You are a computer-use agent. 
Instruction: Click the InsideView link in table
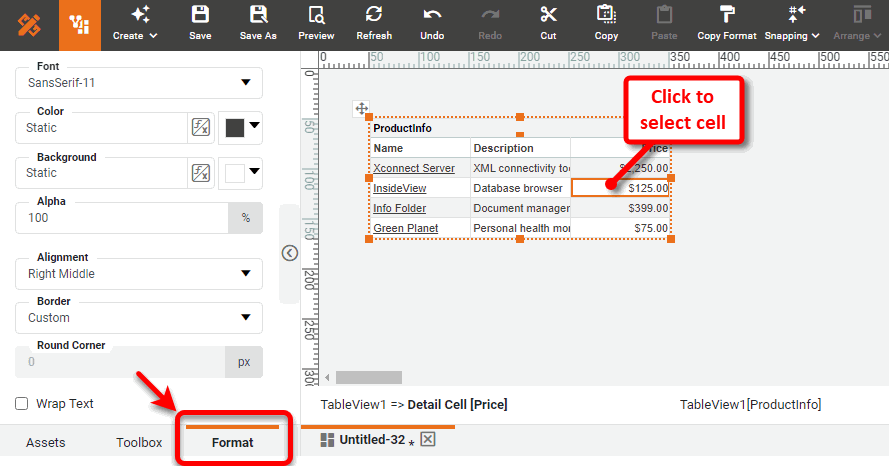[400, 188]
